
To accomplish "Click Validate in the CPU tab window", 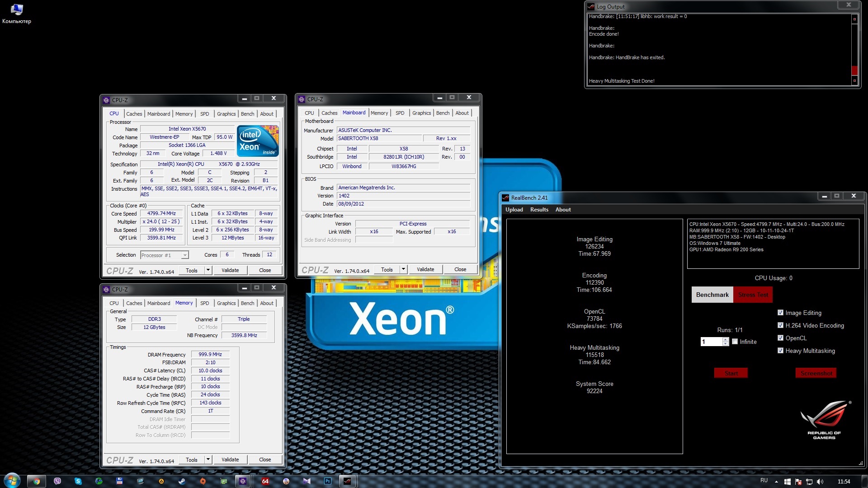I will click(x=230, y=270).
